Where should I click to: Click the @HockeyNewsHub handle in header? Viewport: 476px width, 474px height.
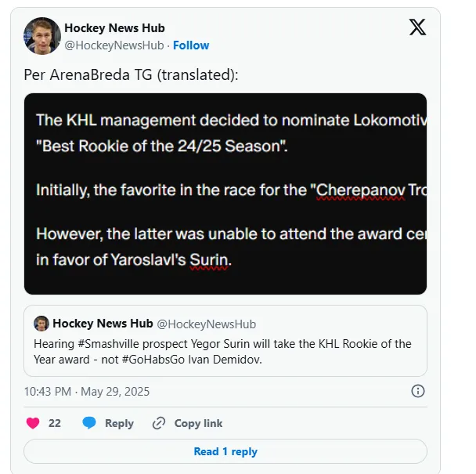pos(114,45)
